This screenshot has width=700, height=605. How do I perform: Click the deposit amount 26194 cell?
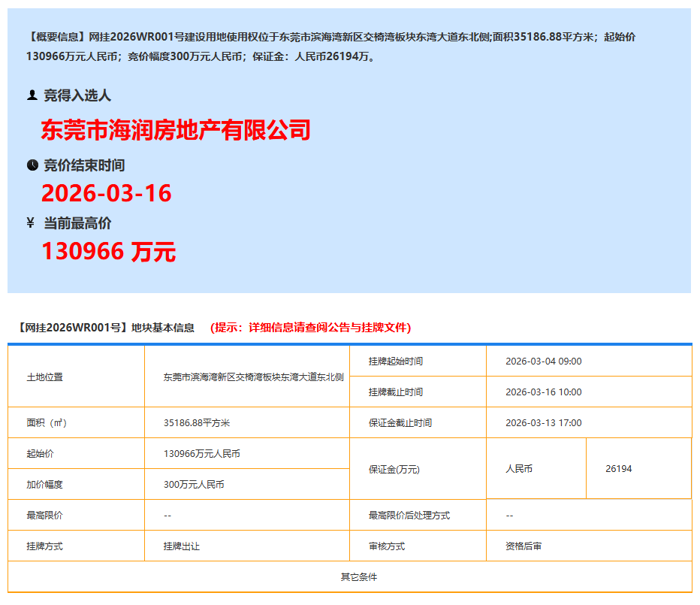pos(618,468)
